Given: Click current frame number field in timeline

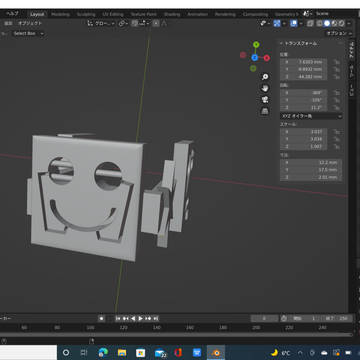Looking at the screenshot, I should pyautogui.click(x=264, y=318).
